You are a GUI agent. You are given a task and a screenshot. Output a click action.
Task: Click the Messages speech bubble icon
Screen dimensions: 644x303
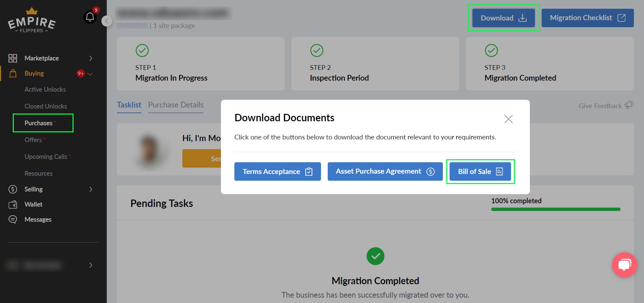point(13,219)
